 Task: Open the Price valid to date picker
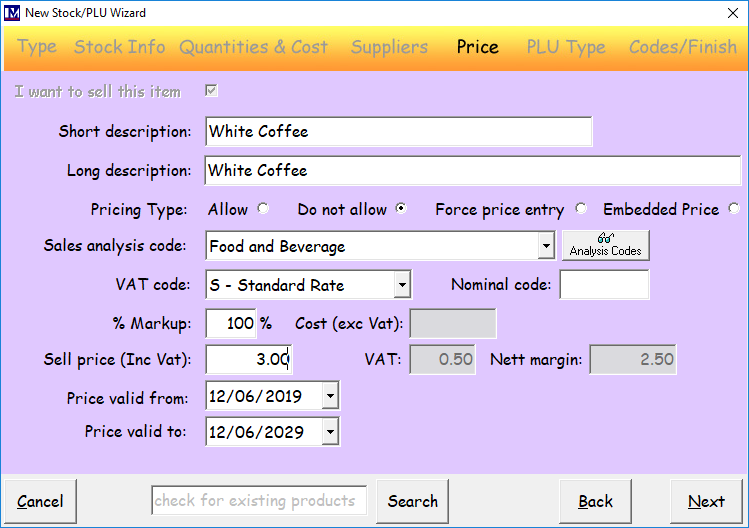coord(330,432)
